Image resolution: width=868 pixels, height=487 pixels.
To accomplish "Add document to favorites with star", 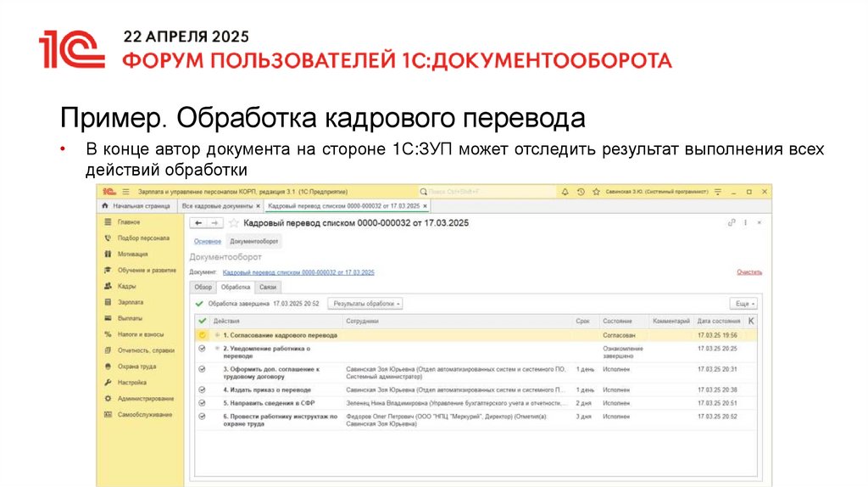I will coord(234,223).
